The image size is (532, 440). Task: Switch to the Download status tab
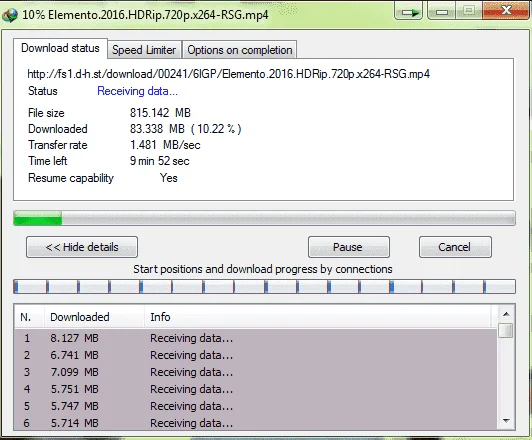[60, 48]
